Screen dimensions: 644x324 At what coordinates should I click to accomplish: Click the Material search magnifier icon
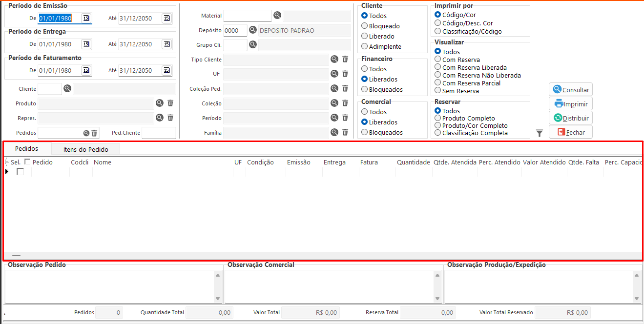[277, 16]
